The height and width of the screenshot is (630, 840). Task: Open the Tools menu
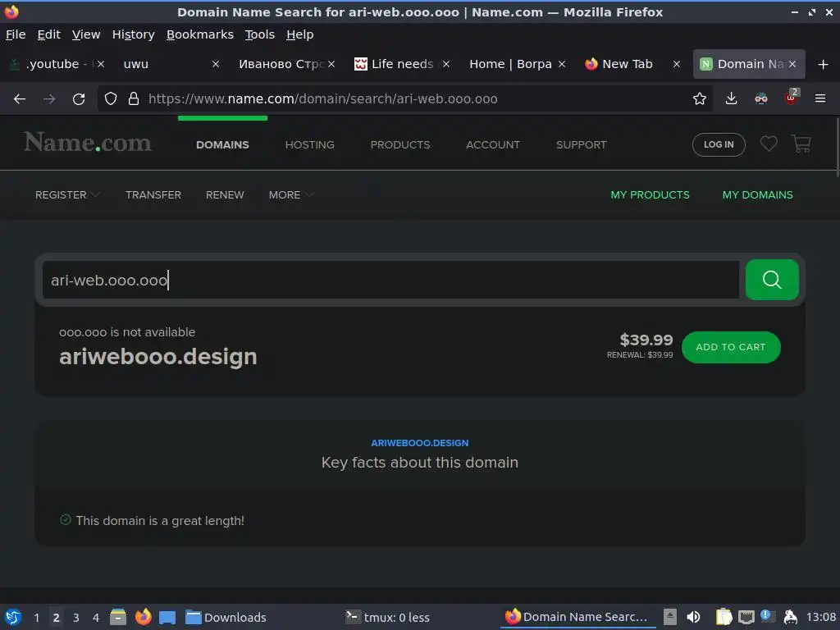click(260, 34)
